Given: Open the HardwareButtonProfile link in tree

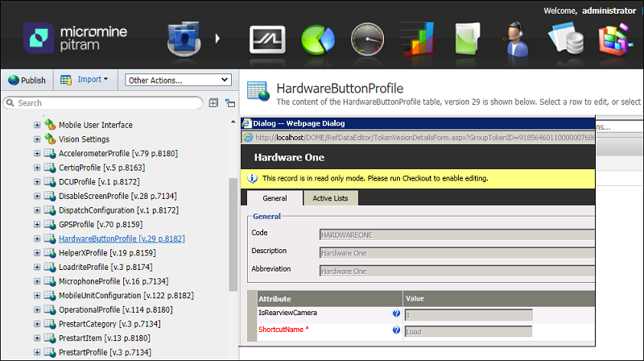Looking at the screenshot, I should coord(122,239).
